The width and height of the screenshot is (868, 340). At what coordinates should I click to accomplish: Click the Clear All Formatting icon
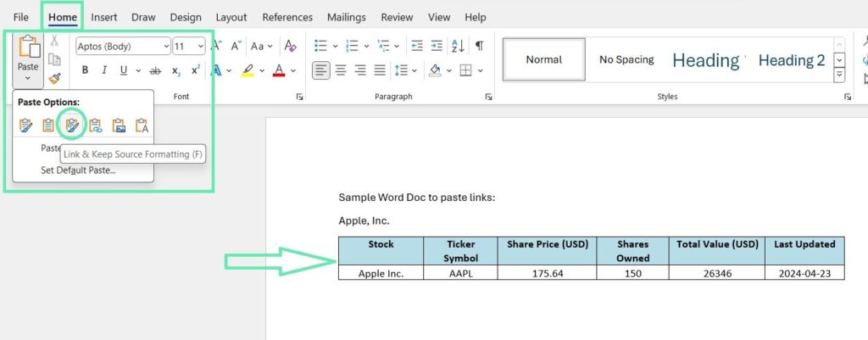(x=290, y=46)
